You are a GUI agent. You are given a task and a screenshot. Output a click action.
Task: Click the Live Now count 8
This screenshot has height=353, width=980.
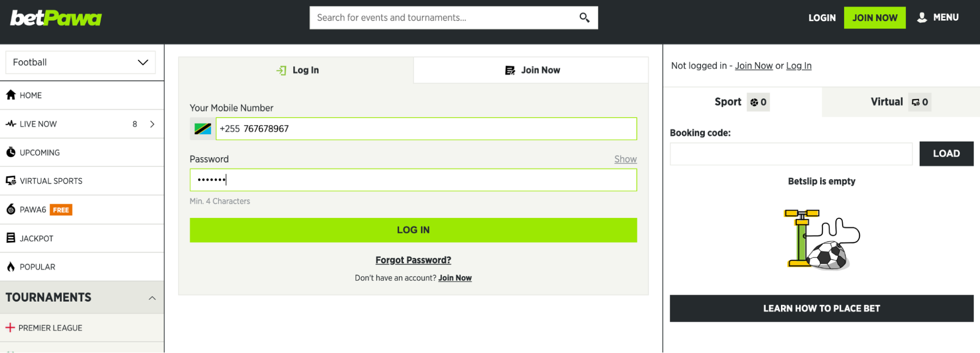[x=135, y=124]
